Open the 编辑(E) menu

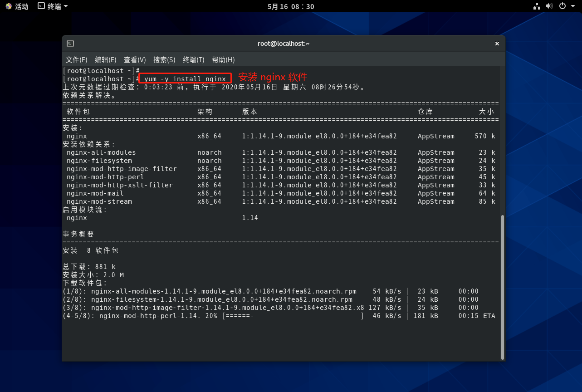pyautogui.click(x=105, y=60)
